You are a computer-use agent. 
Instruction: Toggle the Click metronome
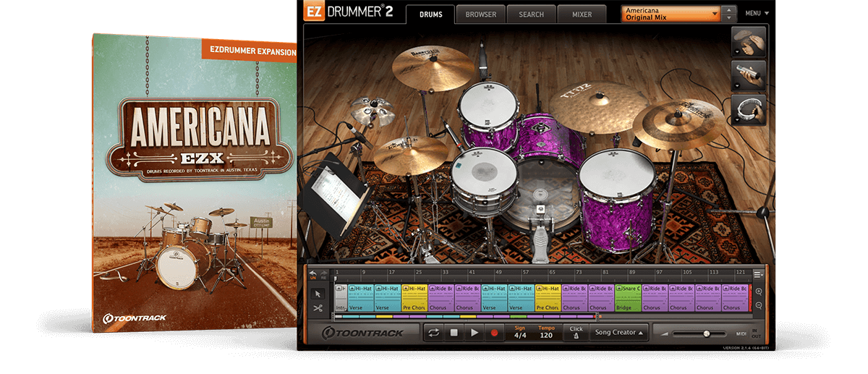576,333
